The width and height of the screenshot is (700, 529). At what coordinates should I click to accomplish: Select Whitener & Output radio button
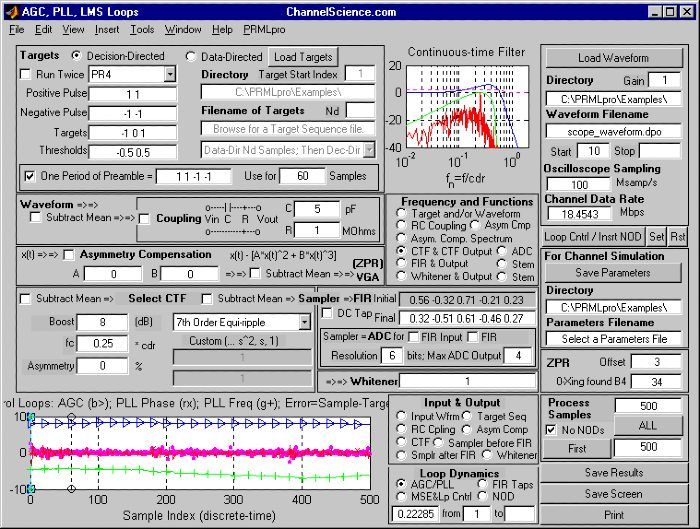[x=401, y=276]
